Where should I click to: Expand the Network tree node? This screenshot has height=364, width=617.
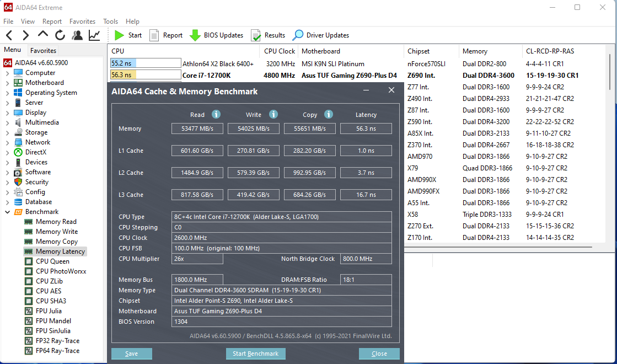(x=8, y=142)
